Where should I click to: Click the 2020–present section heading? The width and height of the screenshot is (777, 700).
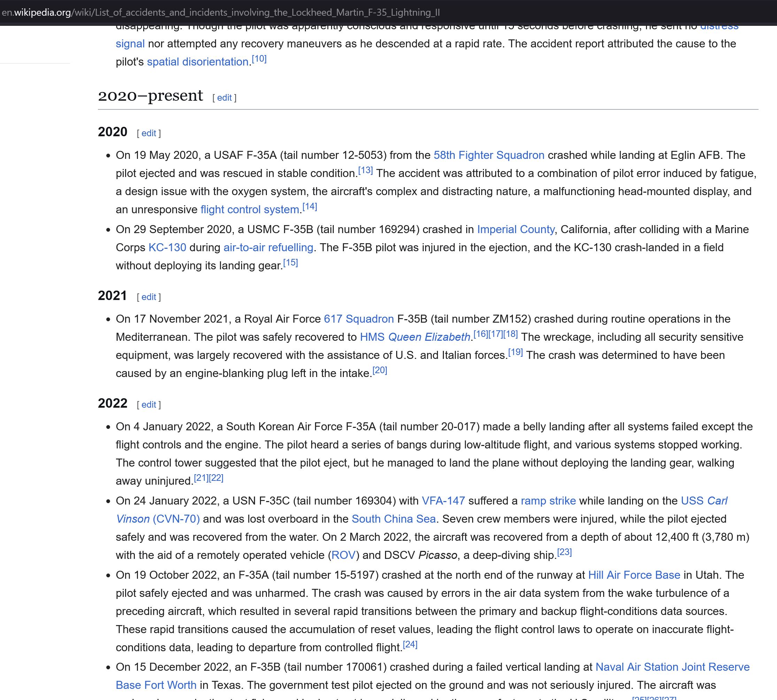[151, 96]
